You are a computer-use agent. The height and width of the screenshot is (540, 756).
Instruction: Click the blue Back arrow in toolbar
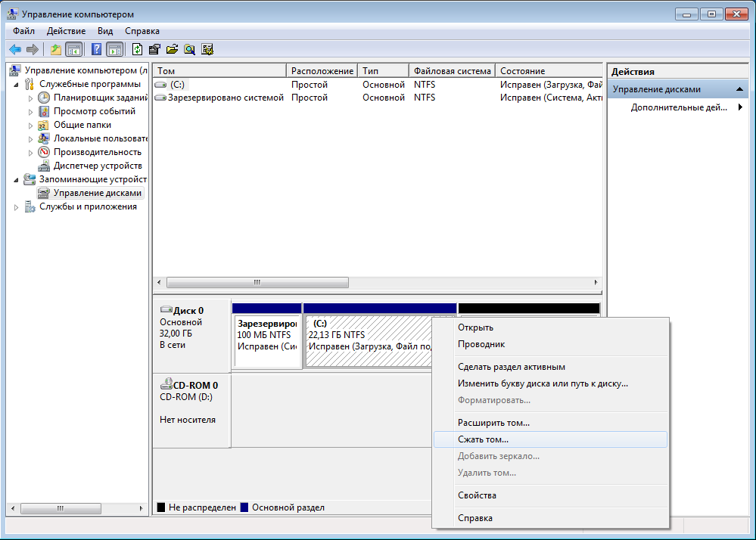pos(15,49)
